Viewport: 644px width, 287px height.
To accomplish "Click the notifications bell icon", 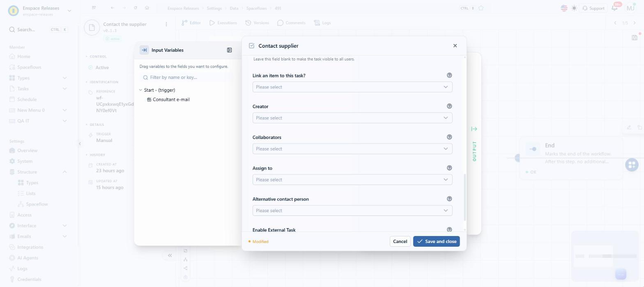I will [x=614, y=8].
